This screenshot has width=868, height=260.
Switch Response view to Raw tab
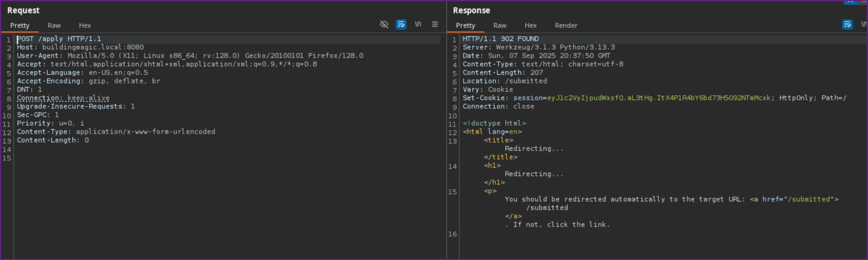[x=500, y=26]
